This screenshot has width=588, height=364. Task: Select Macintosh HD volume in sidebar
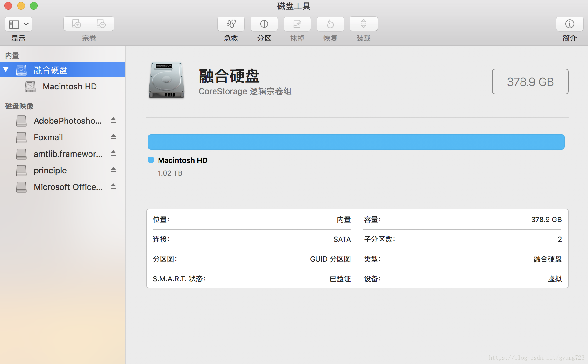tap(63, 86)
